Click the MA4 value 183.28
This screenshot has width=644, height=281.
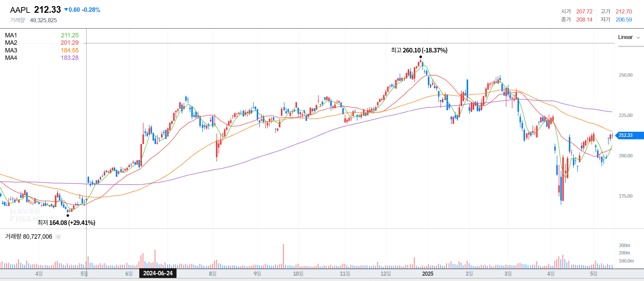(69, 58)
